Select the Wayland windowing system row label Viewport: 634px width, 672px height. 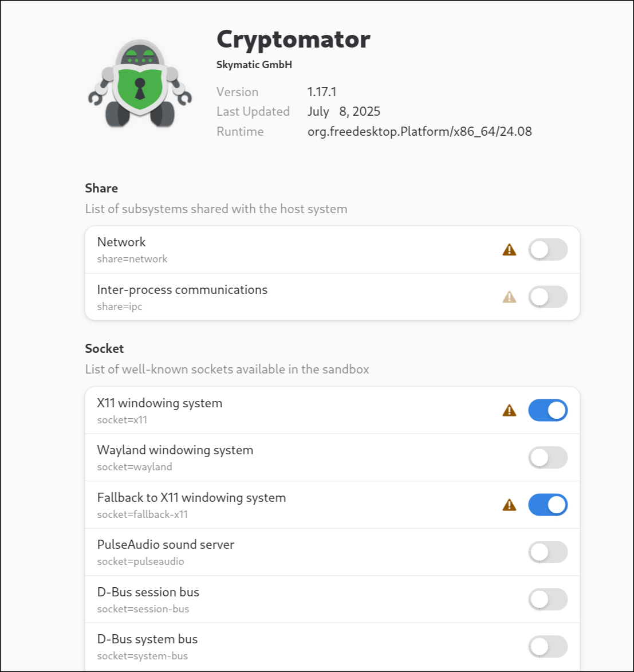[x=175, y=450]
